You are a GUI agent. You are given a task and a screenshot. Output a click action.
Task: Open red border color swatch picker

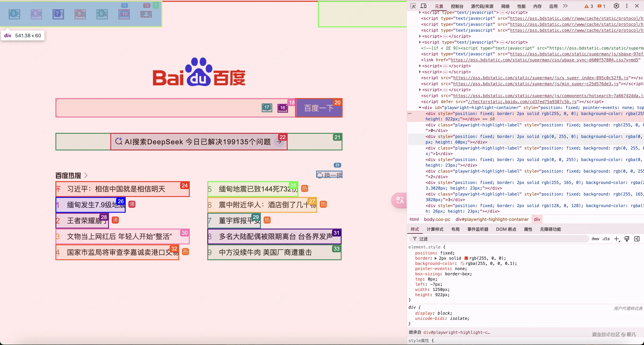[x=466, y=258]
